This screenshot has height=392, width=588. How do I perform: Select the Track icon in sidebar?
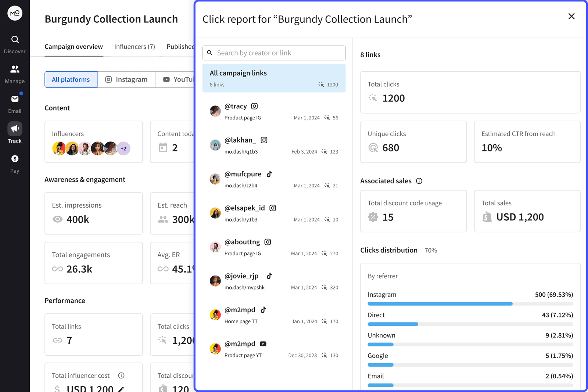(14, 129)
